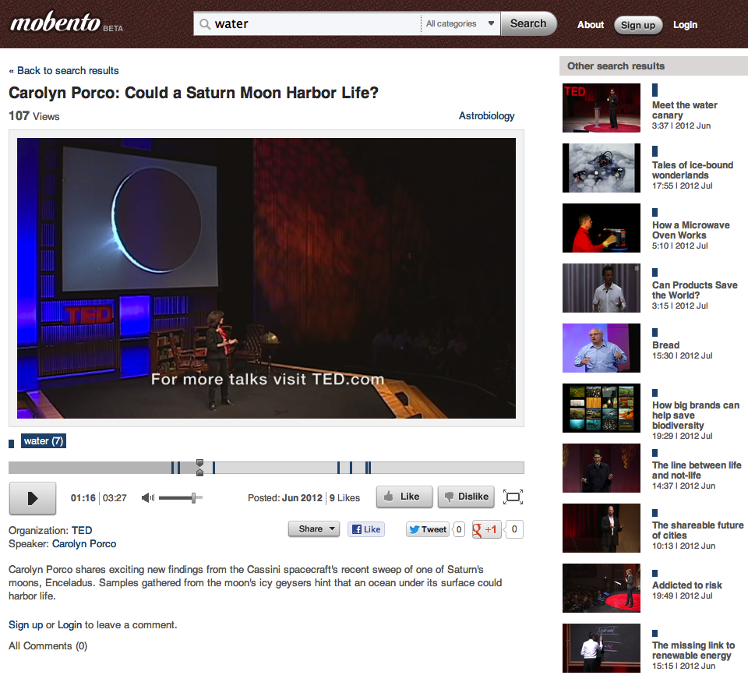Click the magnifier icon in search box
The image size is (748, 700).
click(x=205, y=24)
